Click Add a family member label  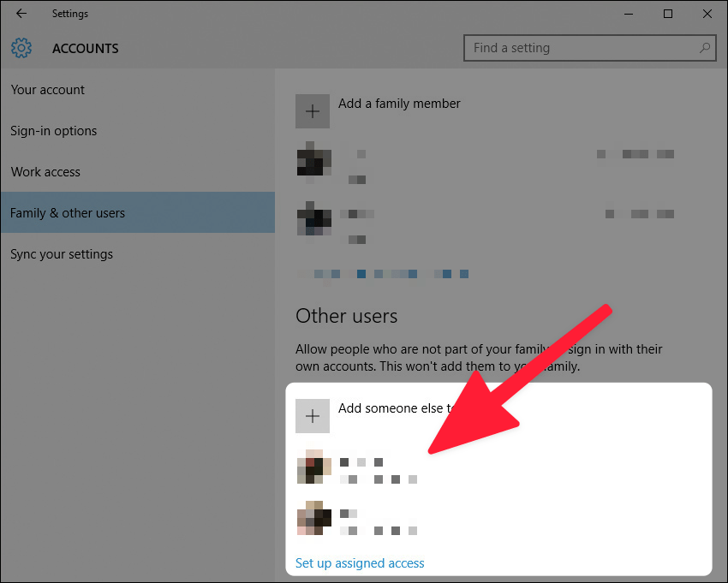pyautogui.click(x=399, y=103)
